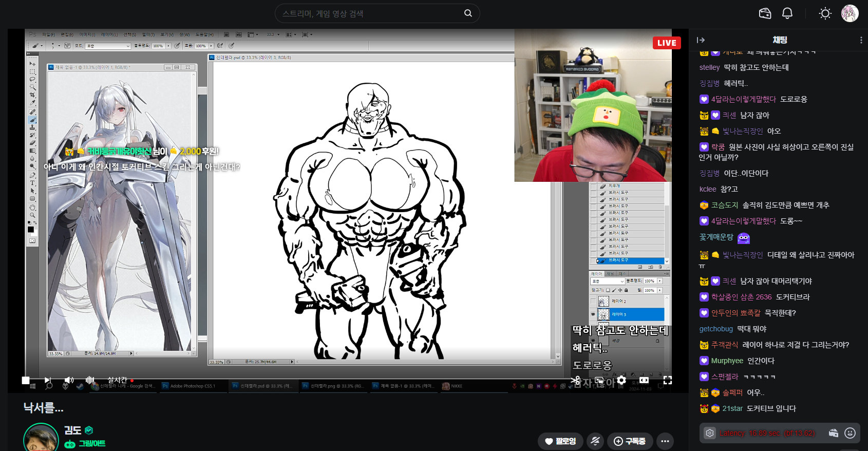Click the clip scissors icon on player

(575, 380)
